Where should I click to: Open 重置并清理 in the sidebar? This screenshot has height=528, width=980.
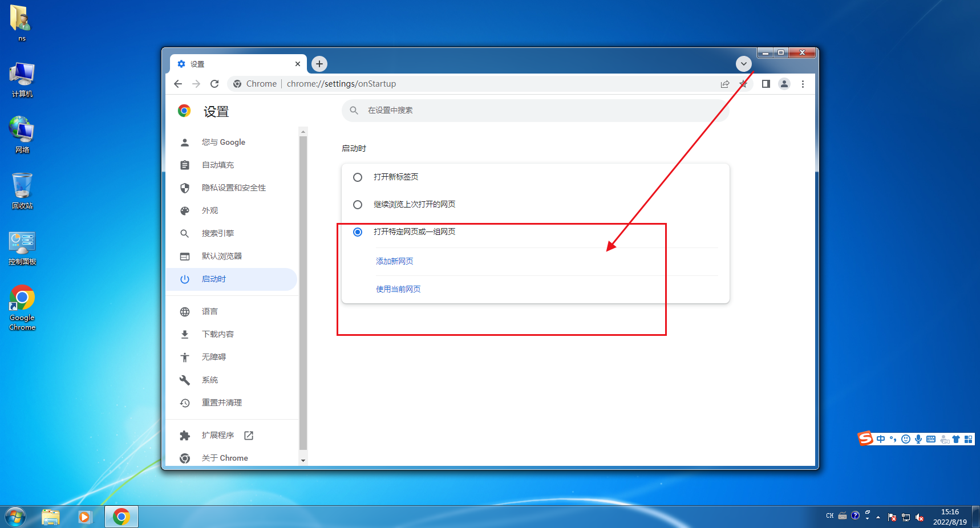coord(232,403)
